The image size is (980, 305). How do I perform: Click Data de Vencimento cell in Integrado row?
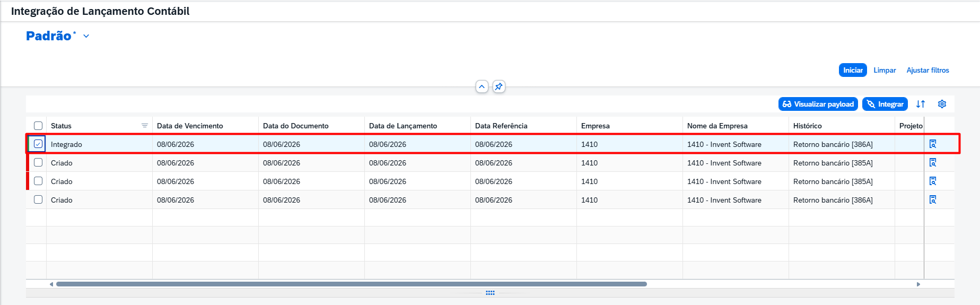coord(205,144)
